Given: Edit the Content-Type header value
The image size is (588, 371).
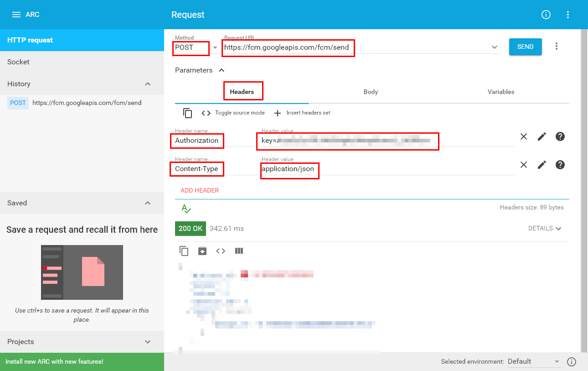Looking at the screenshot, I should pos(542,165).
